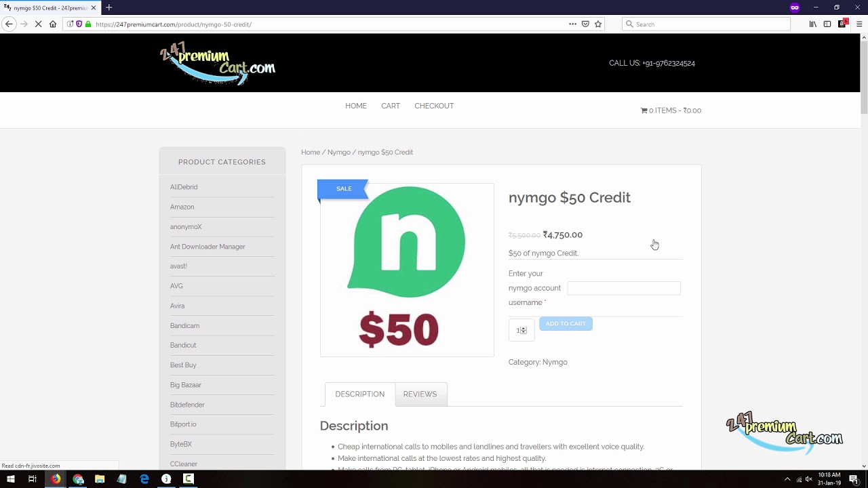868x488 pixels.
Task: Save page to Pocket icon
Action: pos(585,24)
